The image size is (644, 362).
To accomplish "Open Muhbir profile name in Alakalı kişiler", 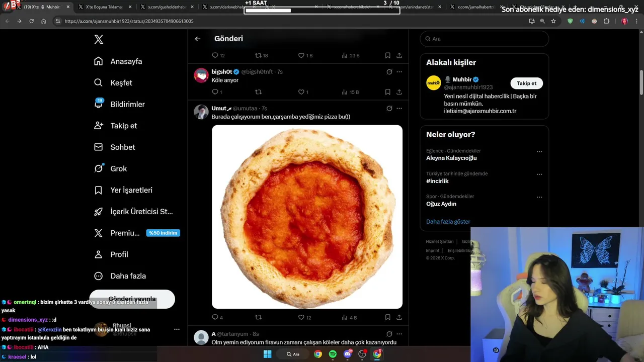I will 461,79.
